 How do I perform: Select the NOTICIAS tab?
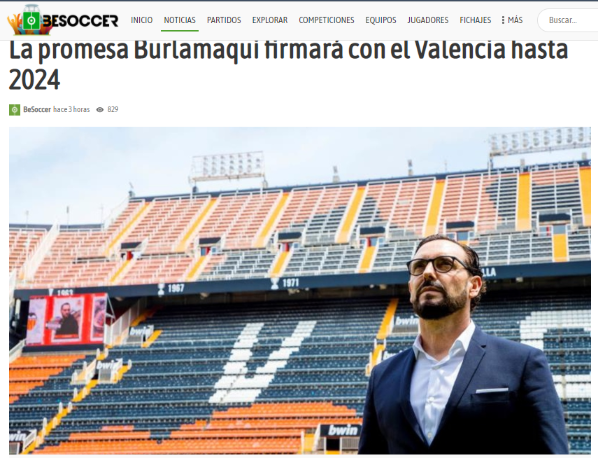click(180, 20)
